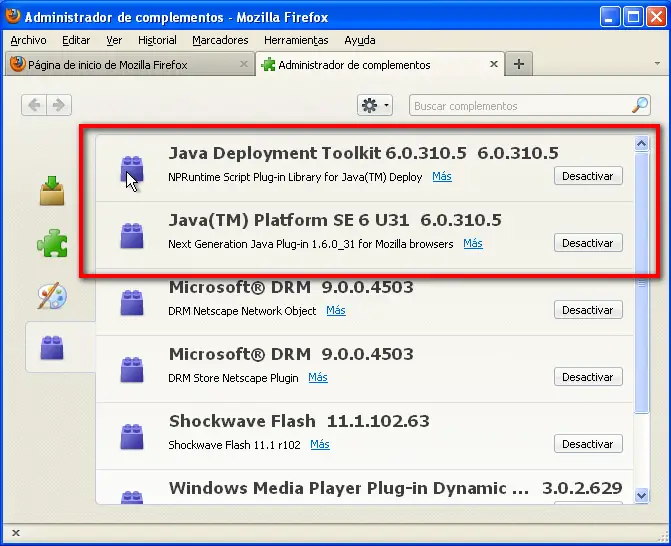
Task: Click the DRM Store Netscape Plugin icon
Action: coord(132,369)
